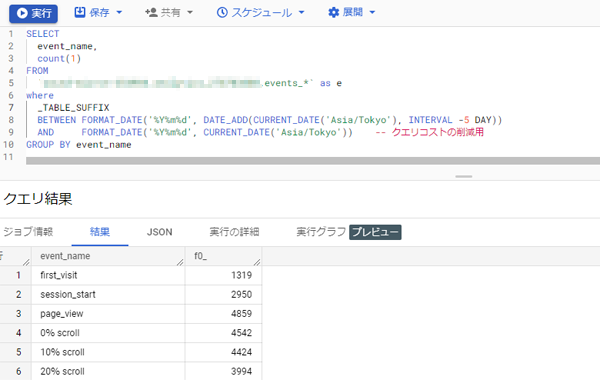Click the events_* table reference
Screen dimensions: 600x380
click(x=286, y=83)
